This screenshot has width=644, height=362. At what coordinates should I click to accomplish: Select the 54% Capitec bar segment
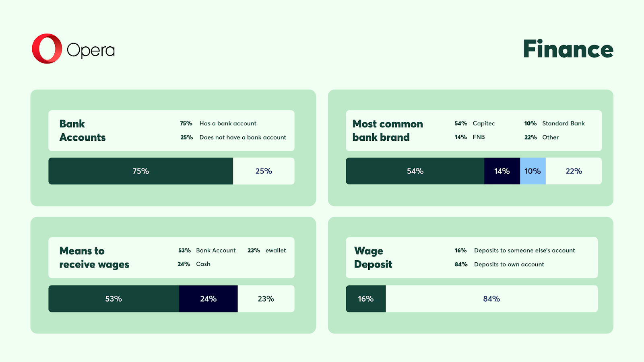[415, 171]
